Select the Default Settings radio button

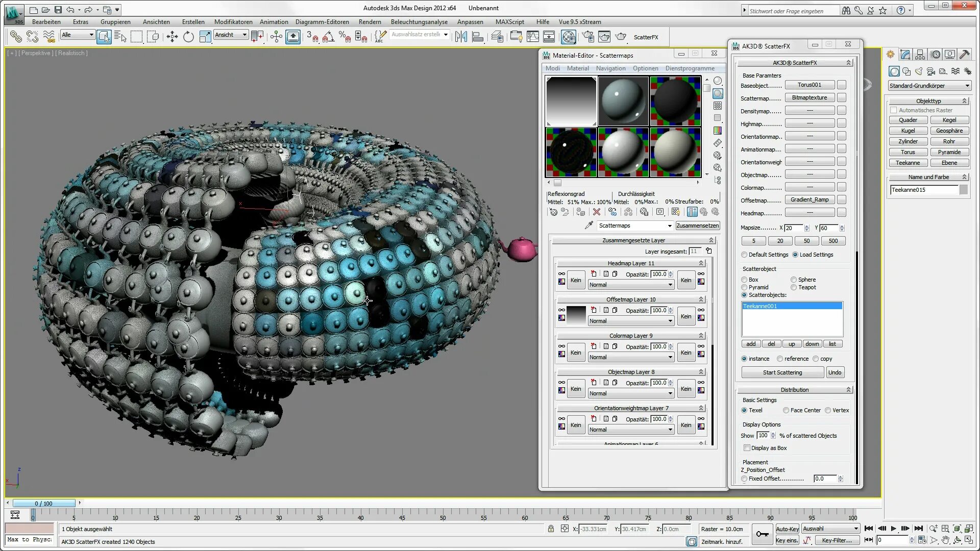tap(744, 255)
